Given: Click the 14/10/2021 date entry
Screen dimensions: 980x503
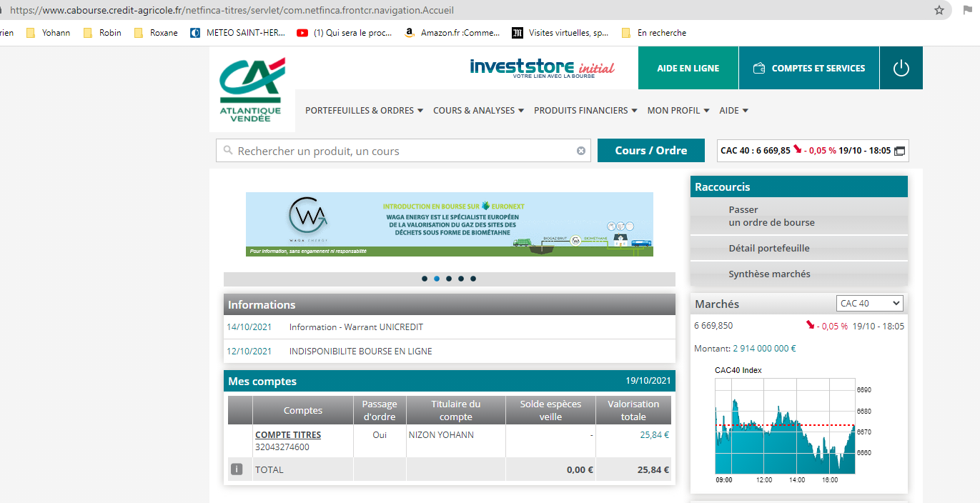Looking at the screenshot, I should tap(249, 327).
